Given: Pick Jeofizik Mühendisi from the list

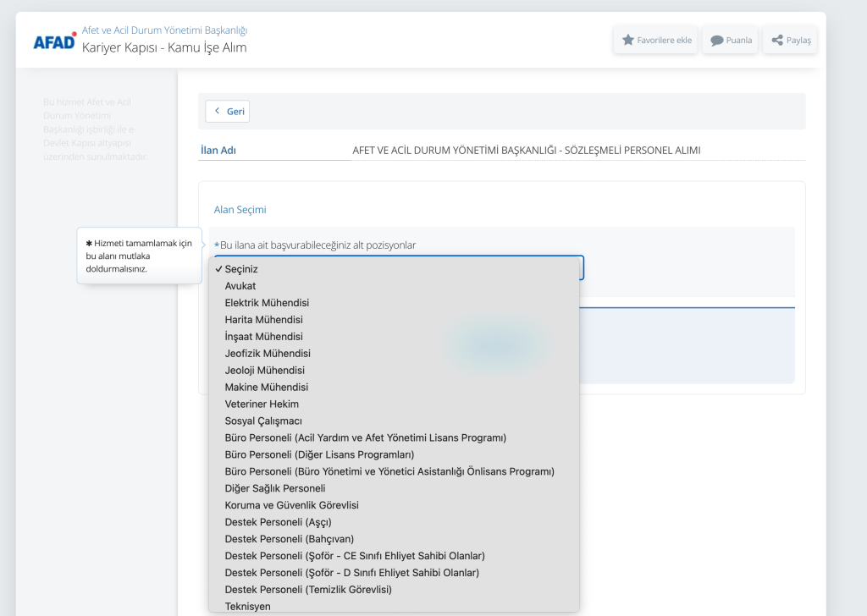Looking at the screenshot, I should coord(268,354).
